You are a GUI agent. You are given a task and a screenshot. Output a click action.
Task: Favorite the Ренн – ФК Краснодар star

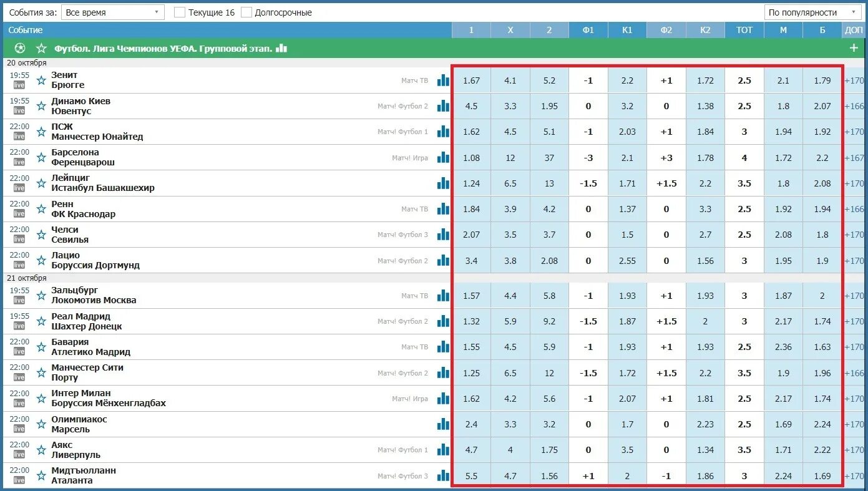pos(41,209)
